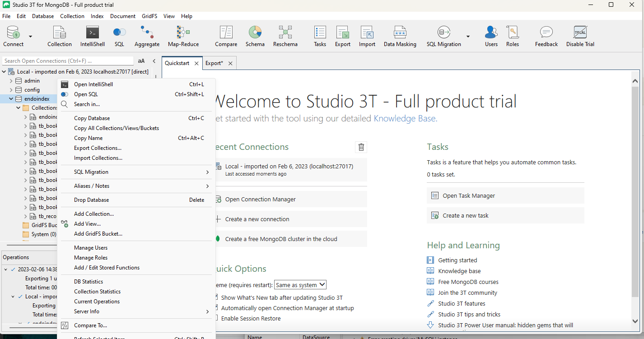
Task: Collapse the Collections folder node
Action: (19, 108)
